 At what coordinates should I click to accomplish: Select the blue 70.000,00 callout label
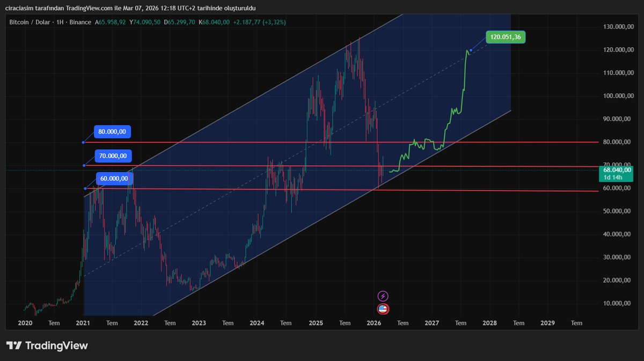tap(113, 156)
